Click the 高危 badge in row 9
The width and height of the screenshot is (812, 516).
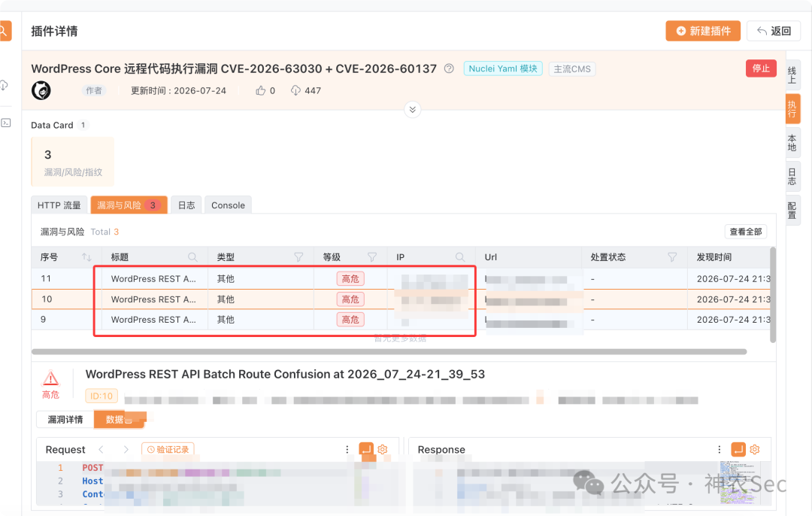[350, 320]
